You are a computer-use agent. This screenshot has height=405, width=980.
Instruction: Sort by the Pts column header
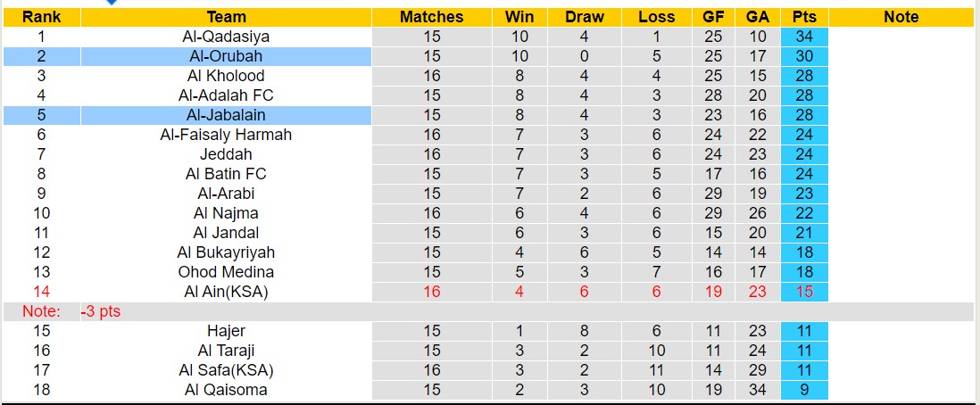(x=804, y=17)
